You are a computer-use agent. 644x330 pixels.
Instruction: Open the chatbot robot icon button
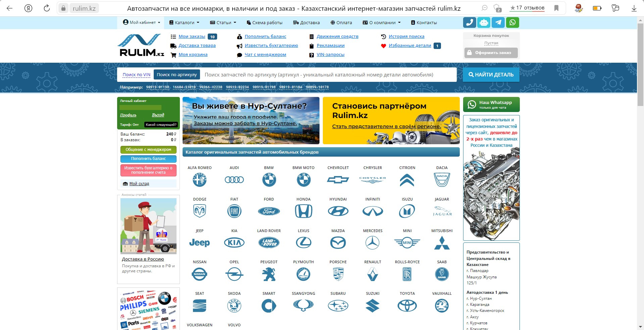pos(484,22)
